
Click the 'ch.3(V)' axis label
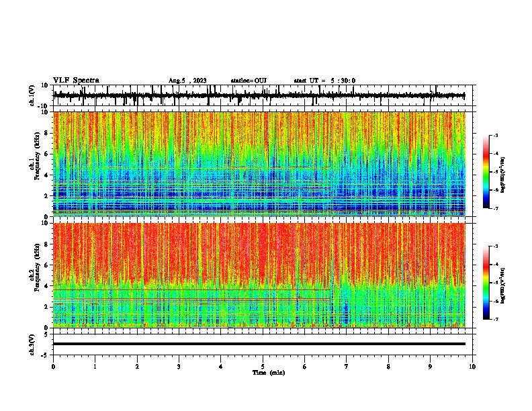click(32, 345)
